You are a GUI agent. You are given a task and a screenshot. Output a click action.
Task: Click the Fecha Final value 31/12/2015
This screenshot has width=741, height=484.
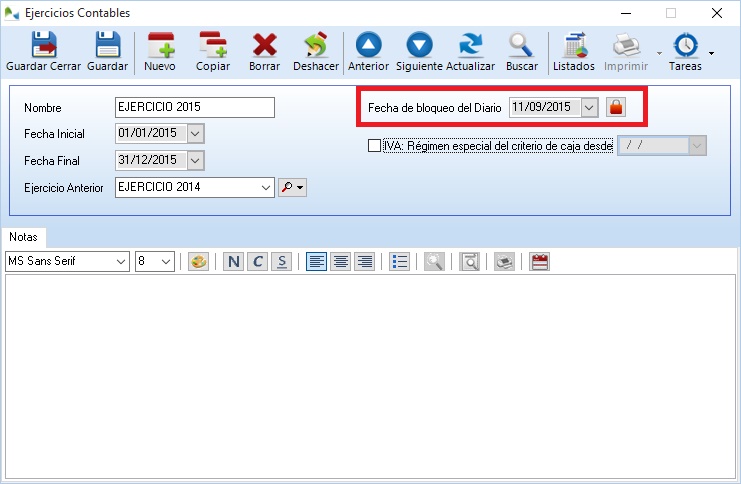(147, 161)
